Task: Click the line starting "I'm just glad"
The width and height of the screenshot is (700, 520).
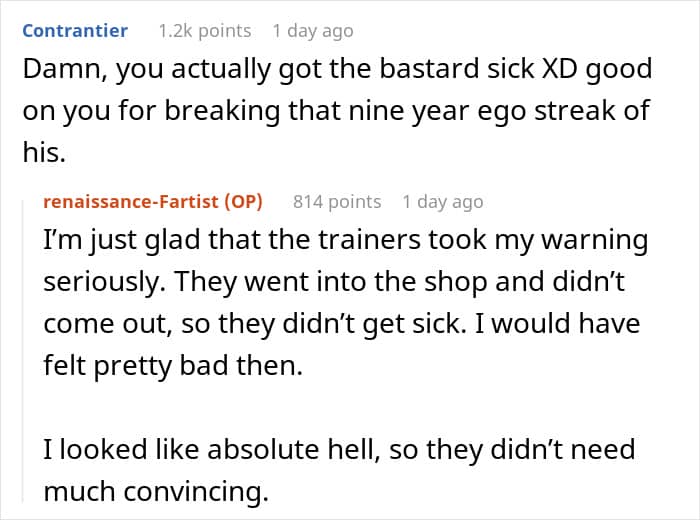Action: coord(345,241)
